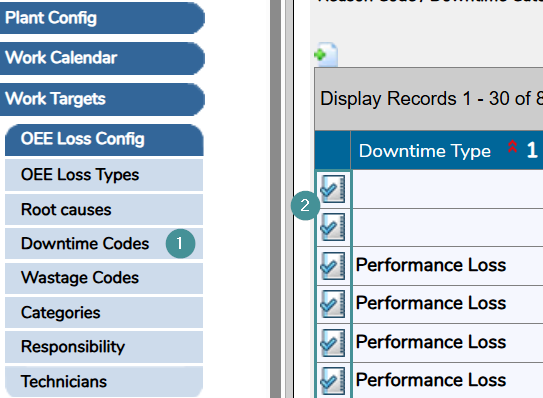The image size is (543, 398).
Task: Open the Downtime Codes submenu item
Action: click(104, 244)
